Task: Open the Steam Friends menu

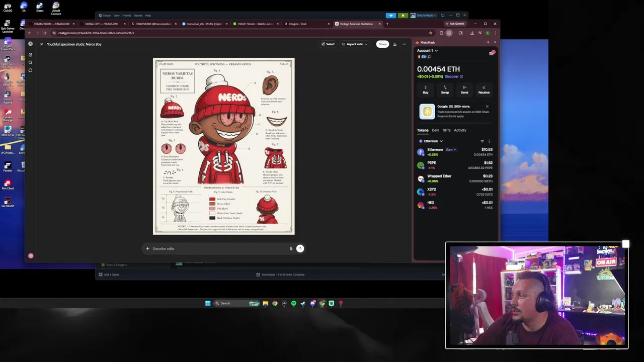Action: tap(127, 16)
